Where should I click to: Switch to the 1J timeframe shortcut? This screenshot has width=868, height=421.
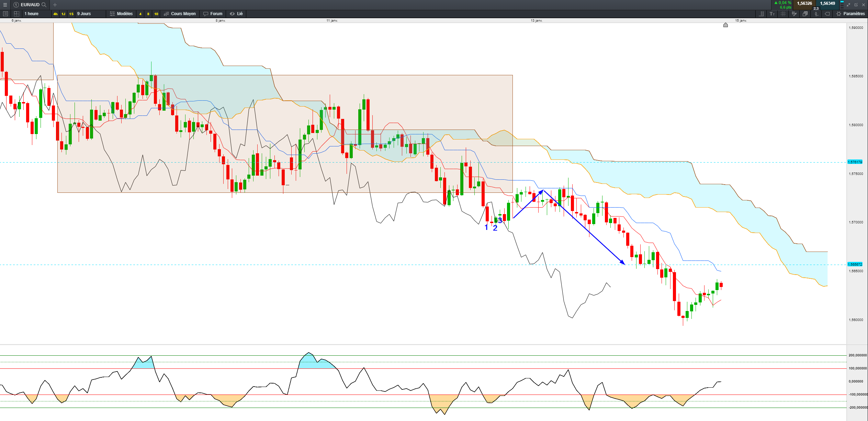[64, 14]
